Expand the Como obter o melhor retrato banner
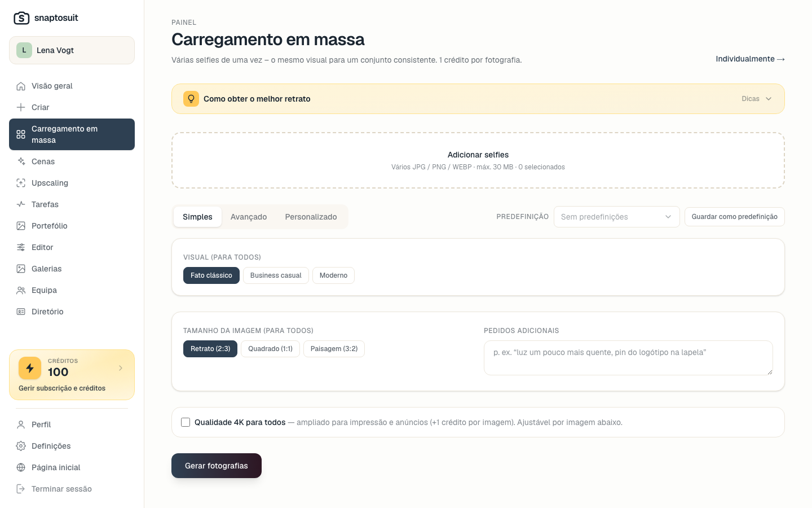812x508 pixels. 478,99
